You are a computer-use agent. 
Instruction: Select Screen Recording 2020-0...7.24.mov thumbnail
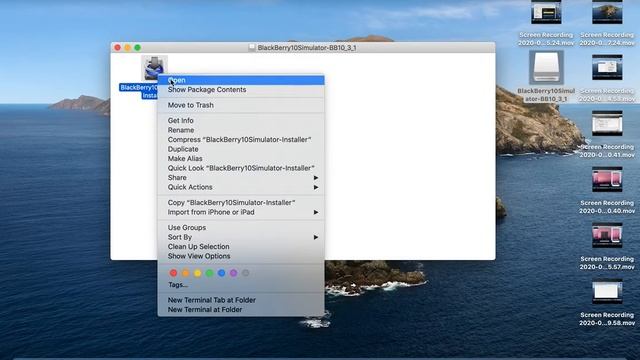pyautogui.click(x=607, y=12)
